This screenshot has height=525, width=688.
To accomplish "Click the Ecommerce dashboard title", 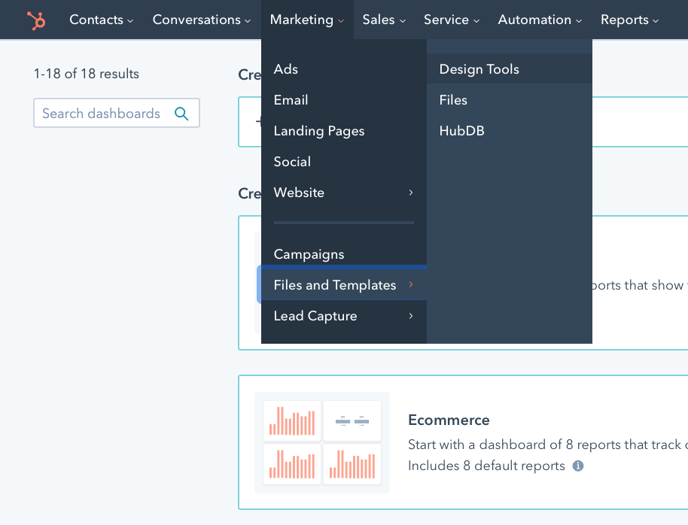I will point(448,420).
